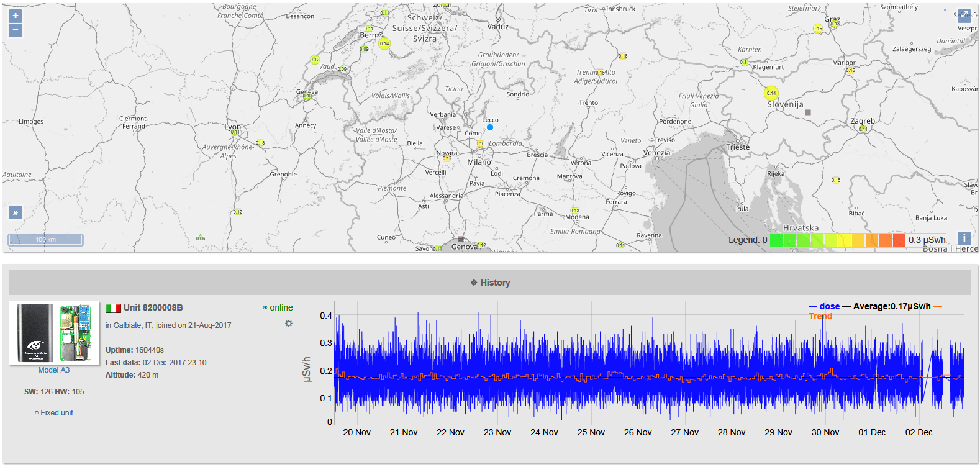Click the 25 Nov axis label
The height and width of the screenshot is (467, 980).
591,432
